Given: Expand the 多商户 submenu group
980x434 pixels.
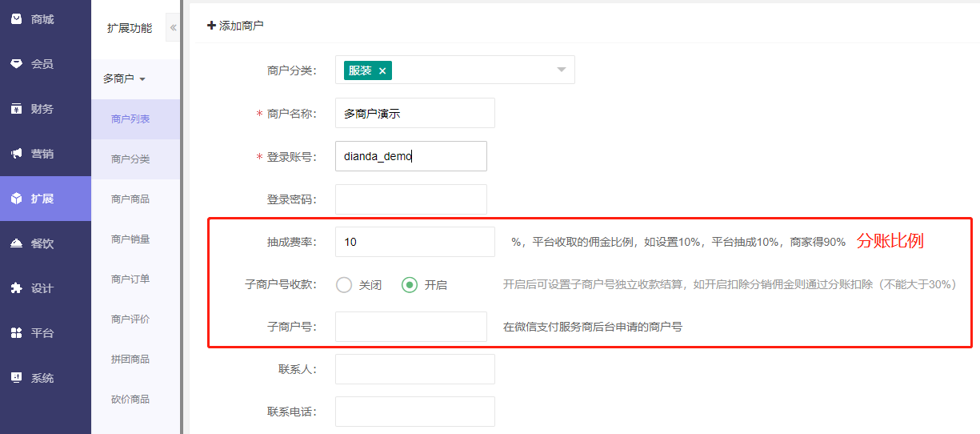Looking at the screenshot, I should pyautogui.click(x=124, y=78).
